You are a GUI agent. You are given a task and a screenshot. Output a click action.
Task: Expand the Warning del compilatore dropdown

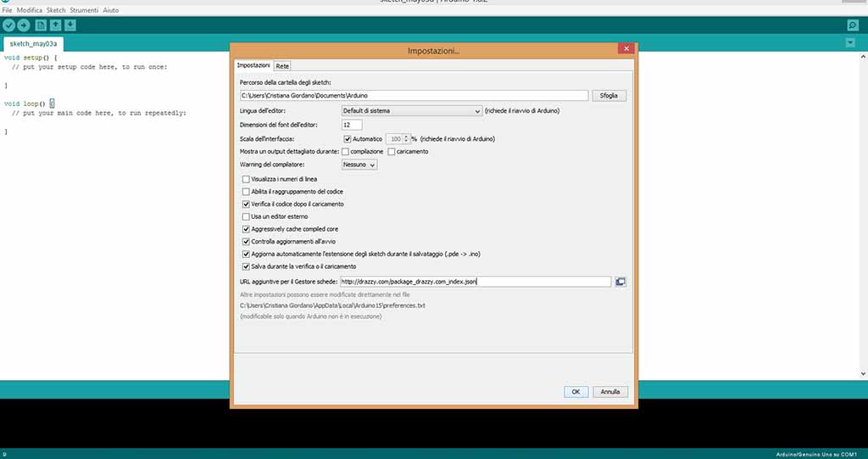pyautogui.click(x=359, y=165)
